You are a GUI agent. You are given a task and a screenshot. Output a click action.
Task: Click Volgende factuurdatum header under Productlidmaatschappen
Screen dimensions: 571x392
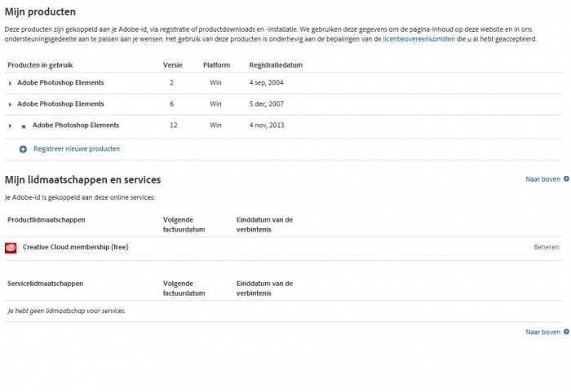tap(184, 225)
